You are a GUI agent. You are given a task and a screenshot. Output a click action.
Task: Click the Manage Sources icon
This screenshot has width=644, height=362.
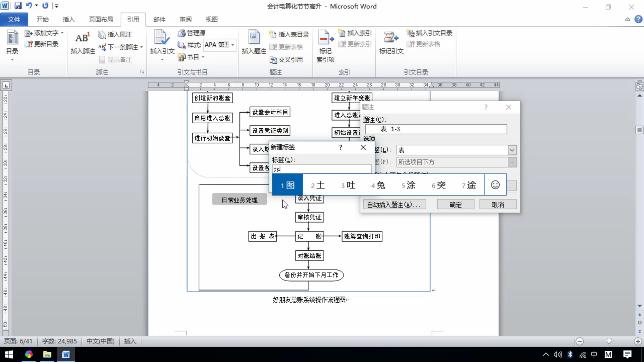(x=181, y=33)
